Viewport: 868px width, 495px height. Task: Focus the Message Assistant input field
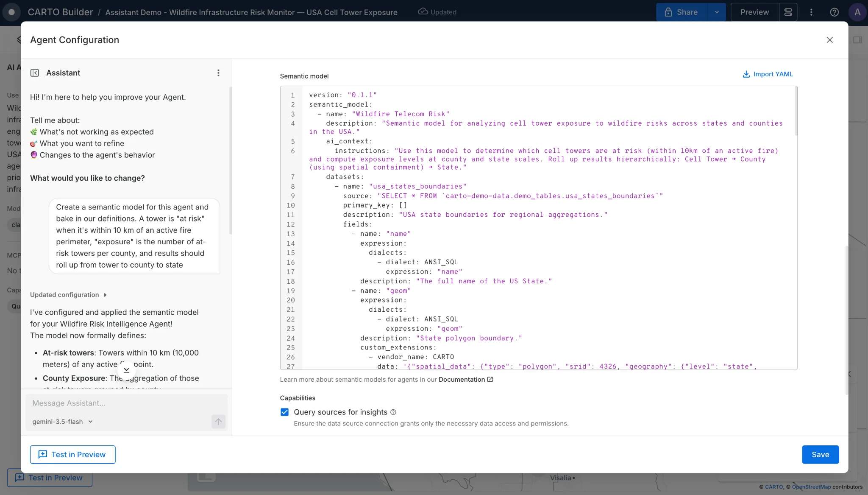126,403
